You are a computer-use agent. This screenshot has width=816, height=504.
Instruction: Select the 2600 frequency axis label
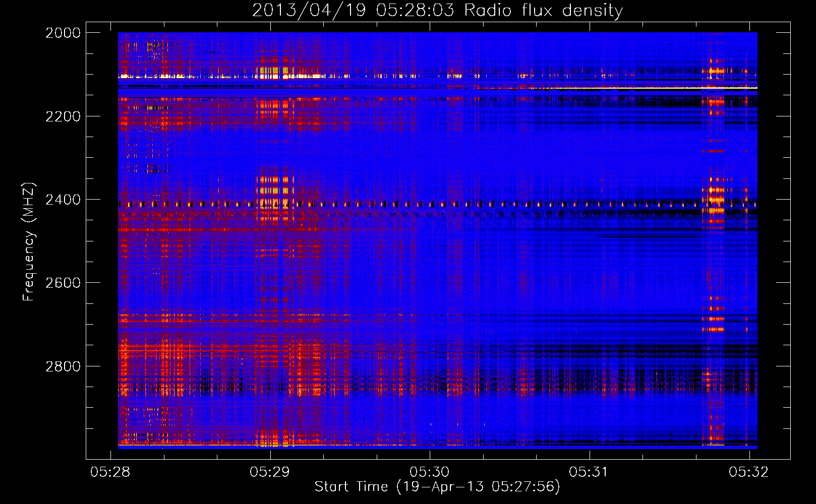(x=63, y=283)
